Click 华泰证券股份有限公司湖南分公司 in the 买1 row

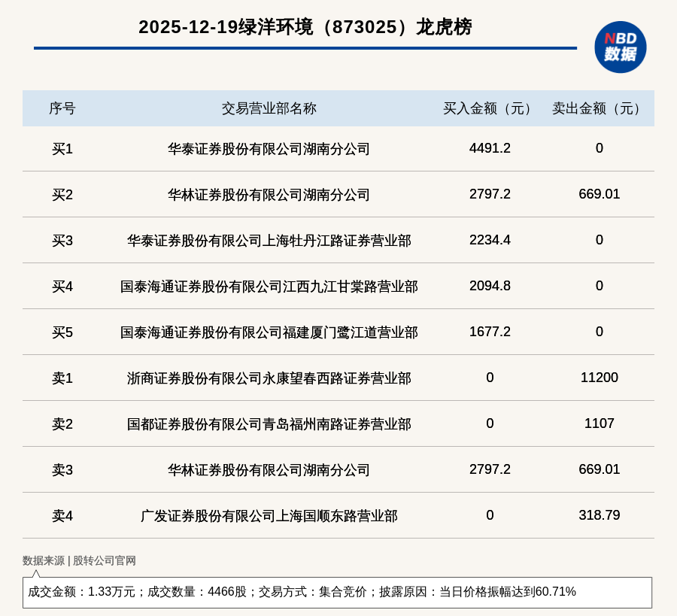click(x=269, y=149)
